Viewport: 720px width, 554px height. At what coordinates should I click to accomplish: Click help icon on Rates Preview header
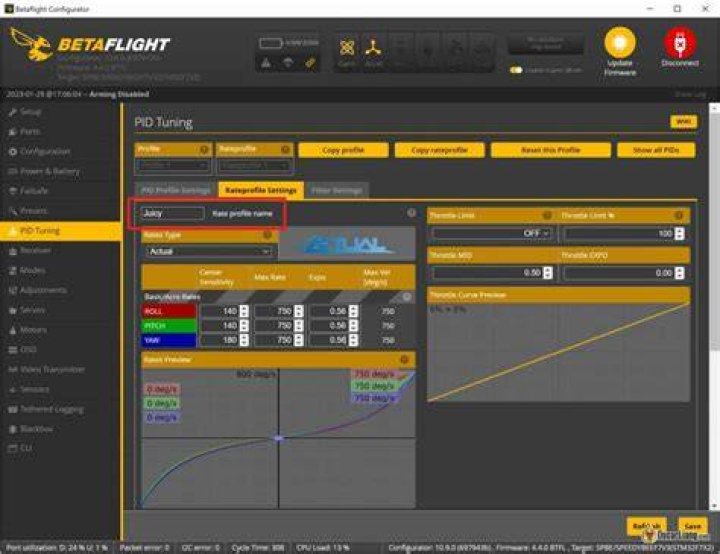coord(405,360)
